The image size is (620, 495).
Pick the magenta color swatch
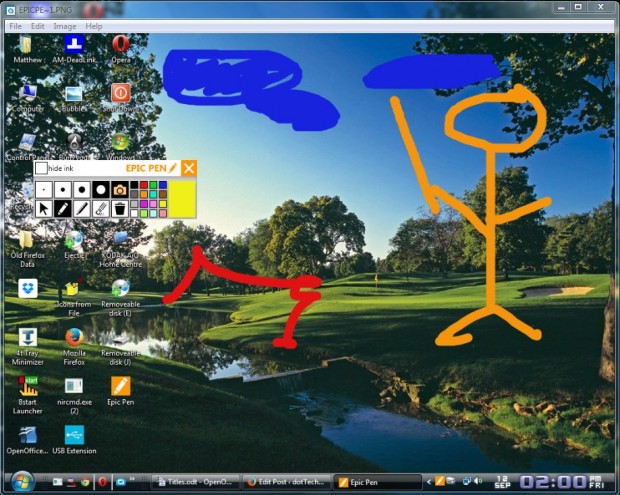pos(144,204)
